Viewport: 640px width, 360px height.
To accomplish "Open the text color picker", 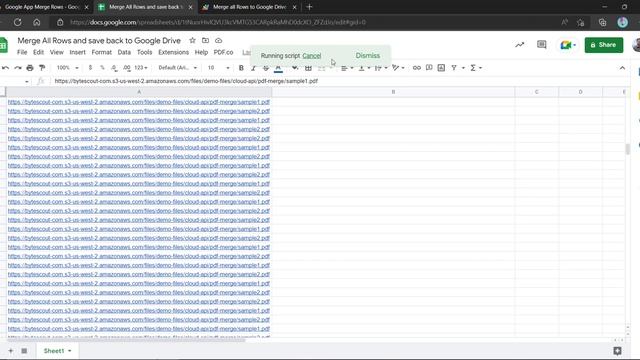I will [x=278, y=68].
